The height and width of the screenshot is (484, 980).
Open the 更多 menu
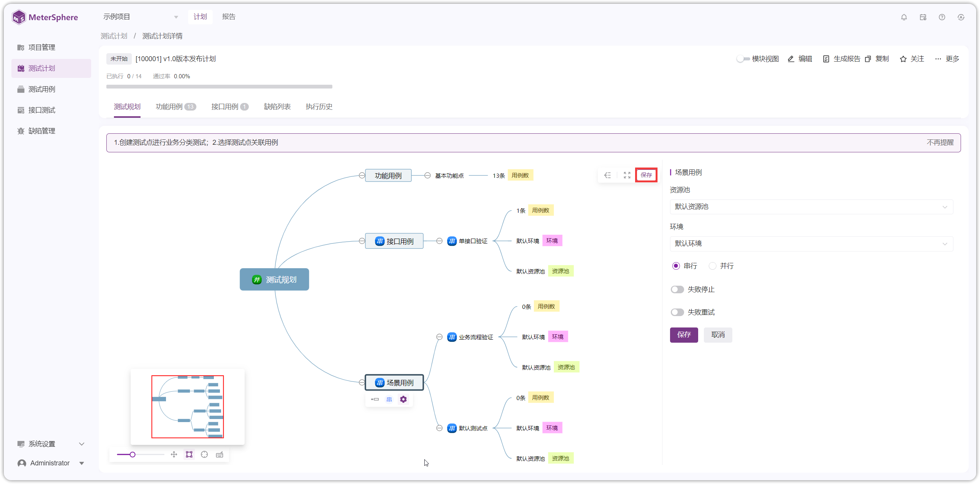pyautogui.click(x=947, y=59)
